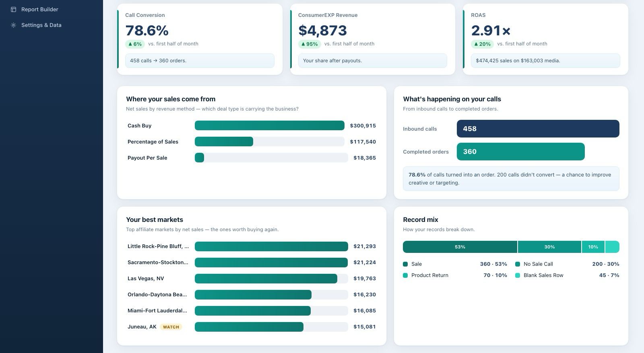Click the WATCH badge next to Juneau, AK
The width and height of the screenshot is (644, 353).
(171, 327)
